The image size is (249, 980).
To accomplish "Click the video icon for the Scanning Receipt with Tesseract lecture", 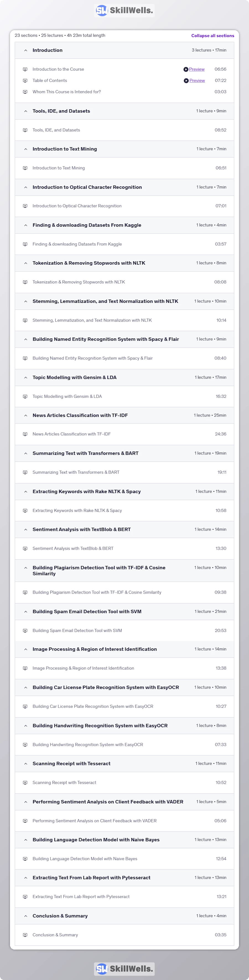I will pos(25,783).
